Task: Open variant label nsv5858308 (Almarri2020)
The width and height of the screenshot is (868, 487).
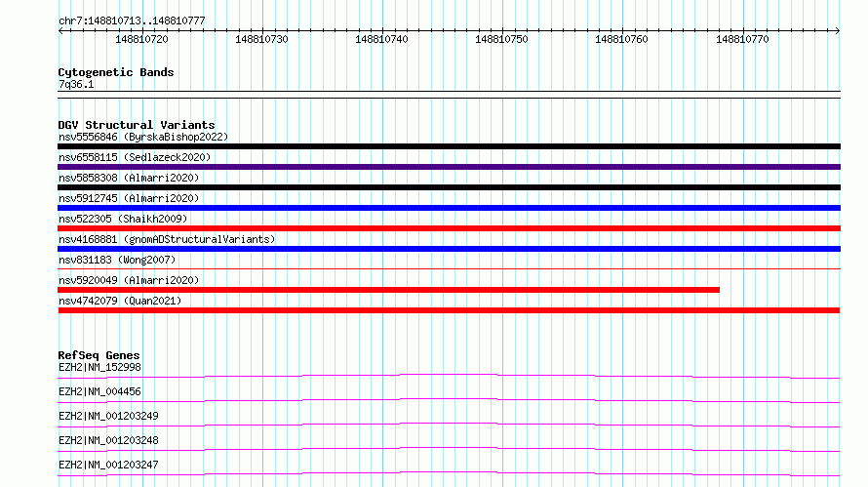Action: click(129, 178)
